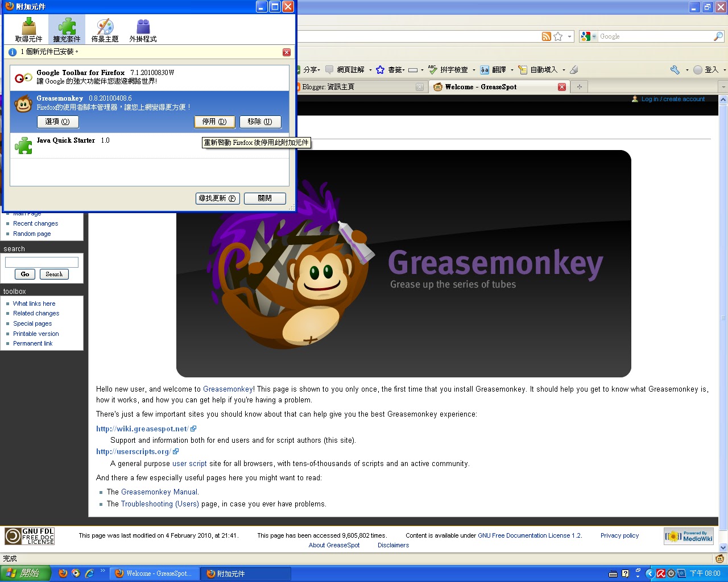Open the address bar history dropdown arrow
Image resolution: width=728 pixels, height=582 pixels.
pyautogui.click(x=569, y=36)
